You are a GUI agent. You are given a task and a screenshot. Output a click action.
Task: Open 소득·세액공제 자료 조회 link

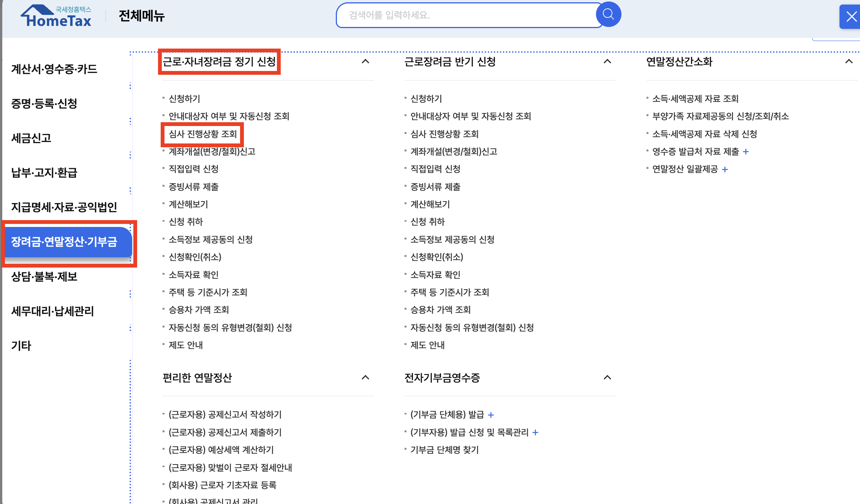(x=695, y=99)
